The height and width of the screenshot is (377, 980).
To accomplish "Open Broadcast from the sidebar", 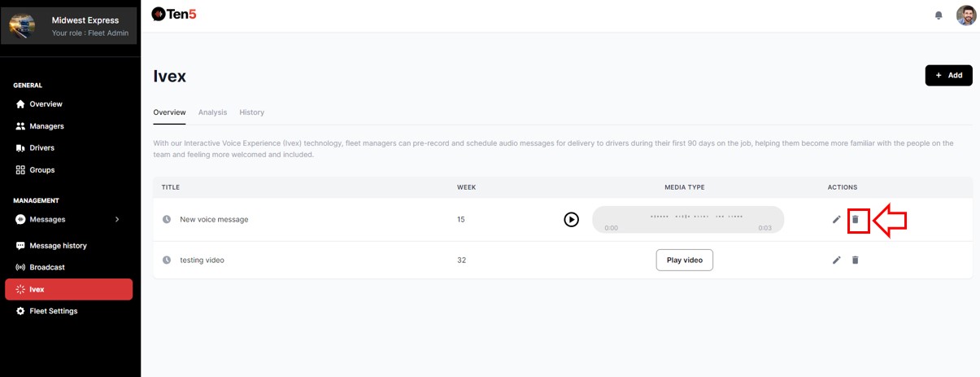I will coord(46,267).
